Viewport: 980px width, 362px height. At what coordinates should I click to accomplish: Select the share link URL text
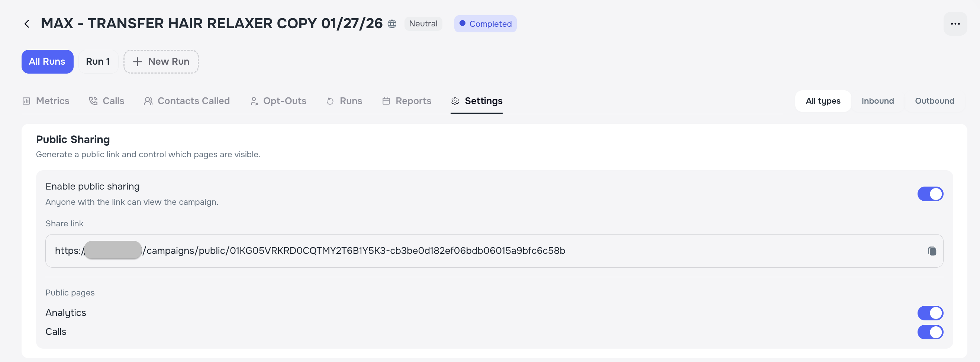pyautogui.click(x=310, y=251)
